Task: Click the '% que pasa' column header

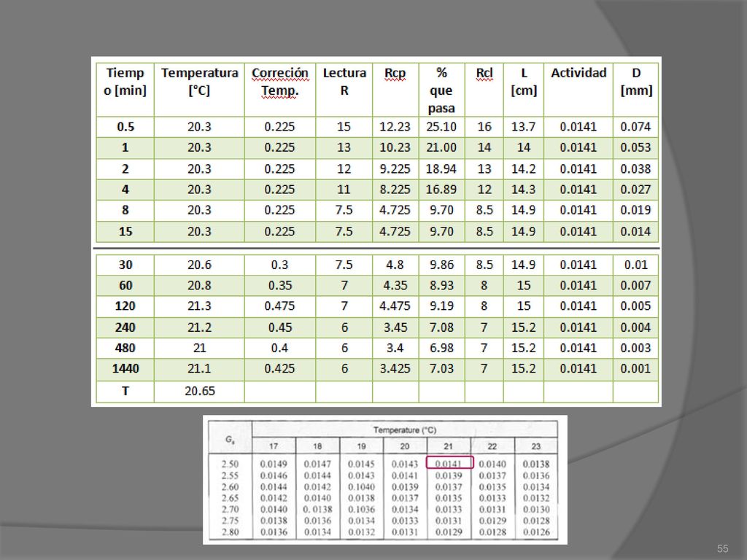Action: click(x=441, y=90)
